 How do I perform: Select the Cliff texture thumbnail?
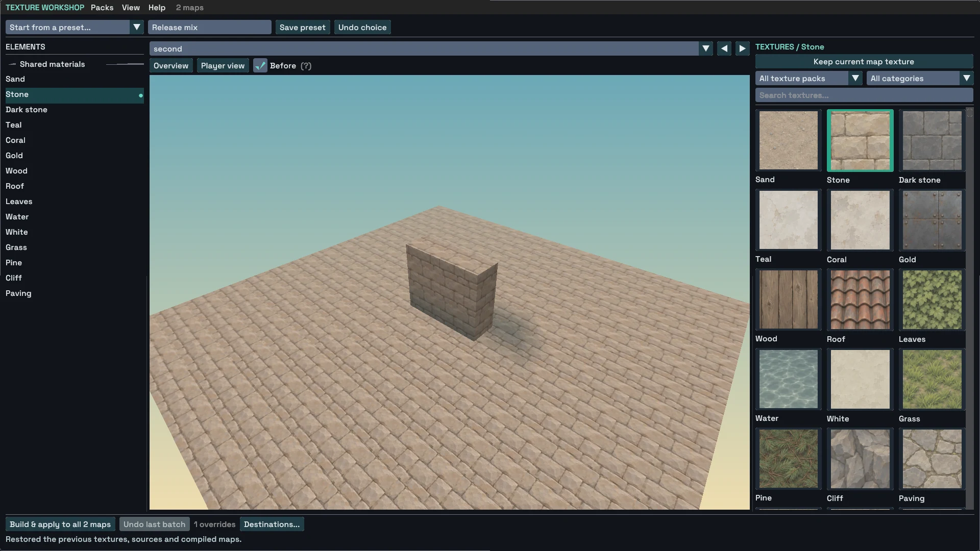pyautogui.click(x=860, y=459)
